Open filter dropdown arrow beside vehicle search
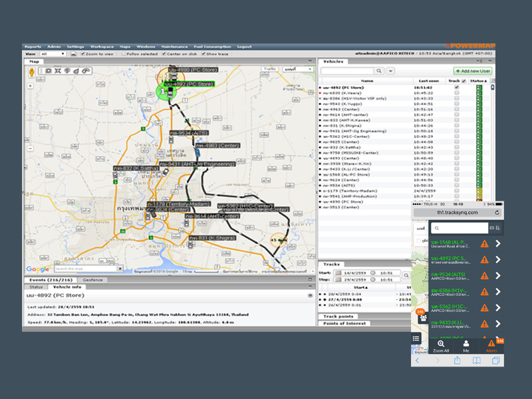 [390, 71]
